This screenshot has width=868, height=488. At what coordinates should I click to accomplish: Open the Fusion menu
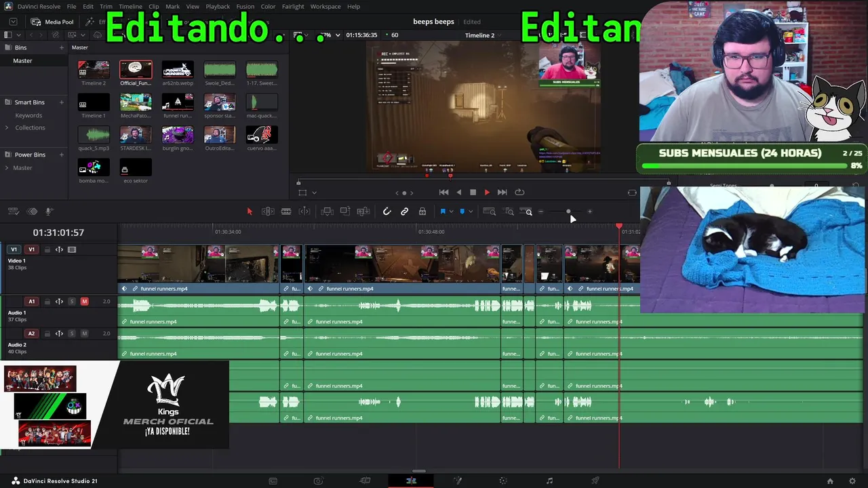[245, 7]
